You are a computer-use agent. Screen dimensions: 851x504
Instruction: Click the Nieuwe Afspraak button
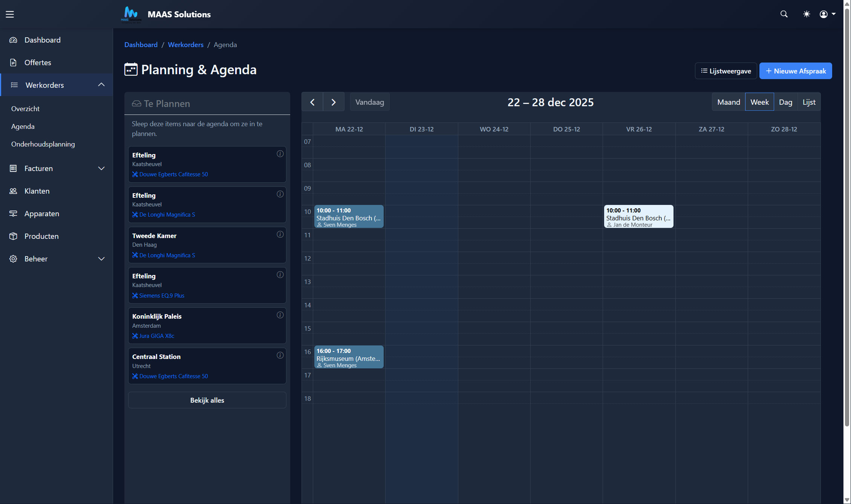796,71
